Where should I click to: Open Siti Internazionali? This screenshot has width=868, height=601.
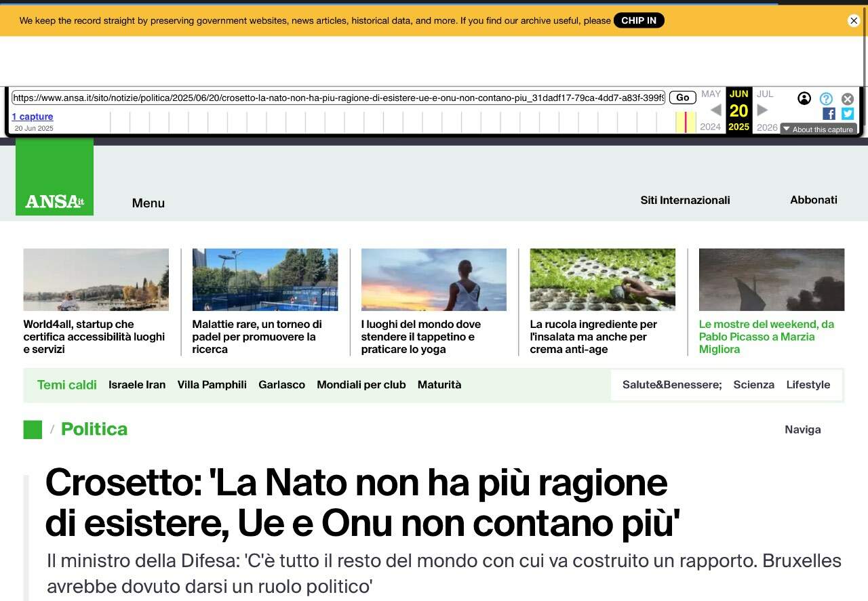(685, 200)
